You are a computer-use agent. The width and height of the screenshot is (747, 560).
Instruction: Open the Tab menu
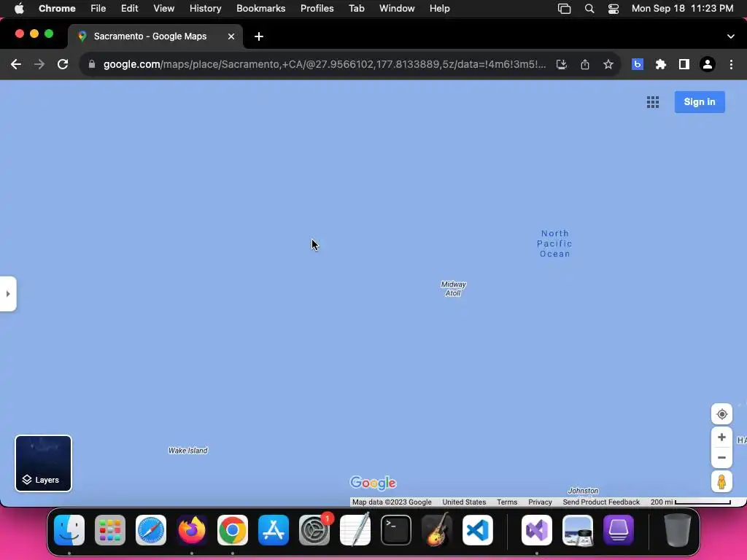click(356, 9)
